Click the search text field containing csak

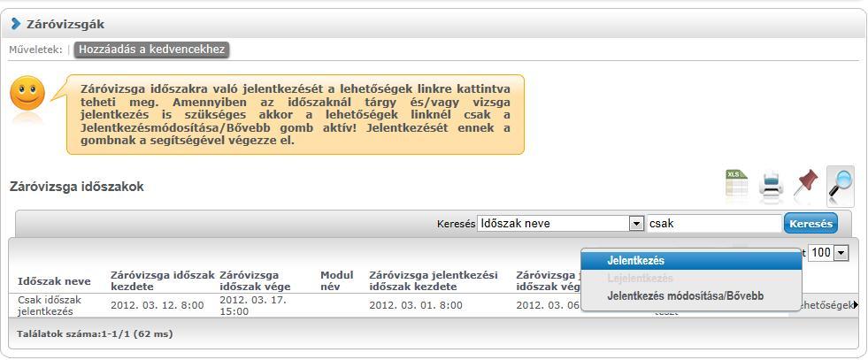tap(714, 224)
